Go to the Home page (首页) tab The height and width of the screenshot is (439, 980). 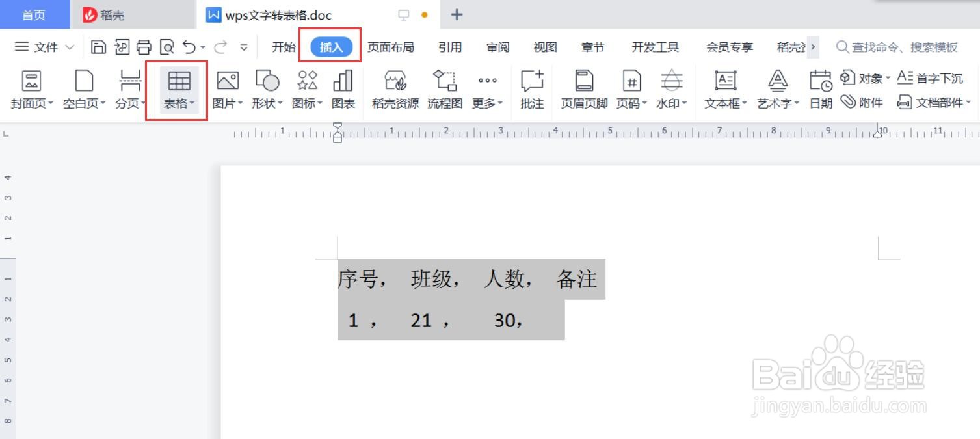(34, 14)
